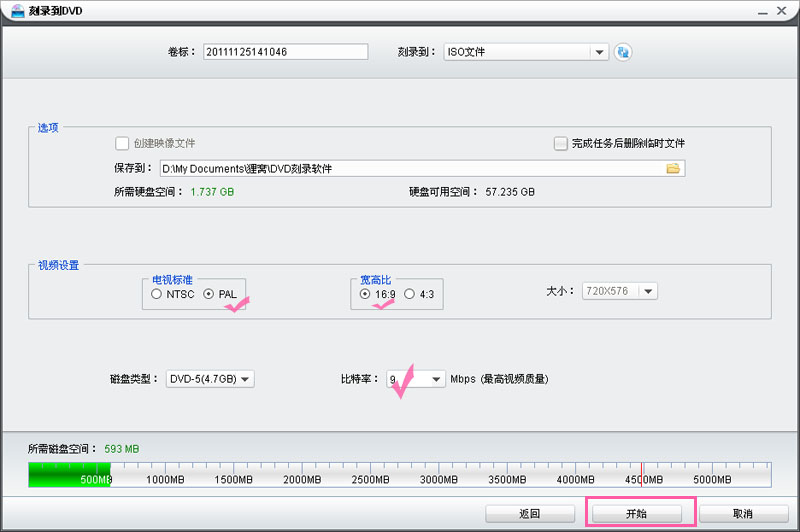
Task: Open the 比特率 dropdown
Action: tap(415, 379)
